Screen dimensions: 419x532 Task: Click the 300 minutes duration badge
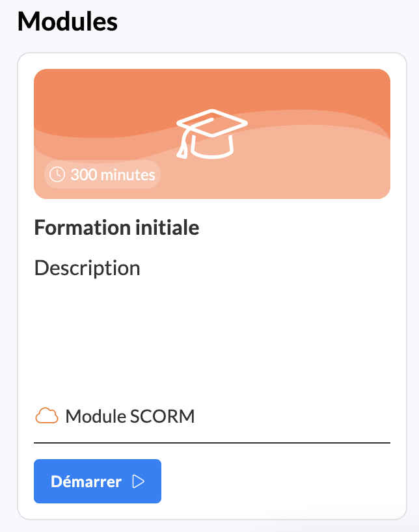click(103, 174)
